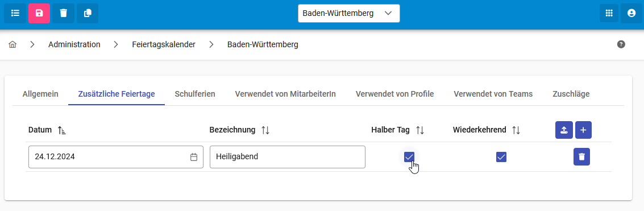
Task: Open the Baden-Württemberg dropdown
Action: (348, 13)
